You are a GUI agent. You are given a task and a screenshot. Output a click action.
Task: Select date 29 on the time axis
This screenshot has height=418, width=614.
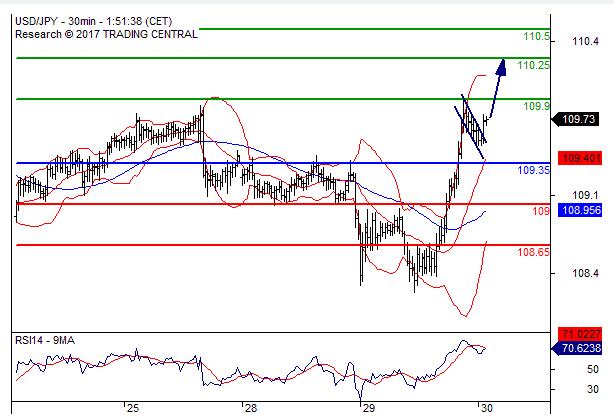coord(368,408)
